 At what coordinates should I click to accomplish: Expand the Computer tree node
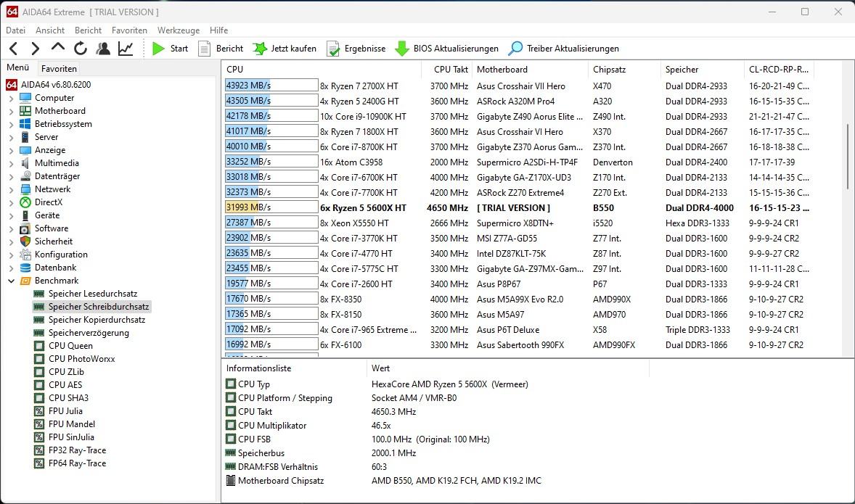pyautogui.click(x=12, y=99)
